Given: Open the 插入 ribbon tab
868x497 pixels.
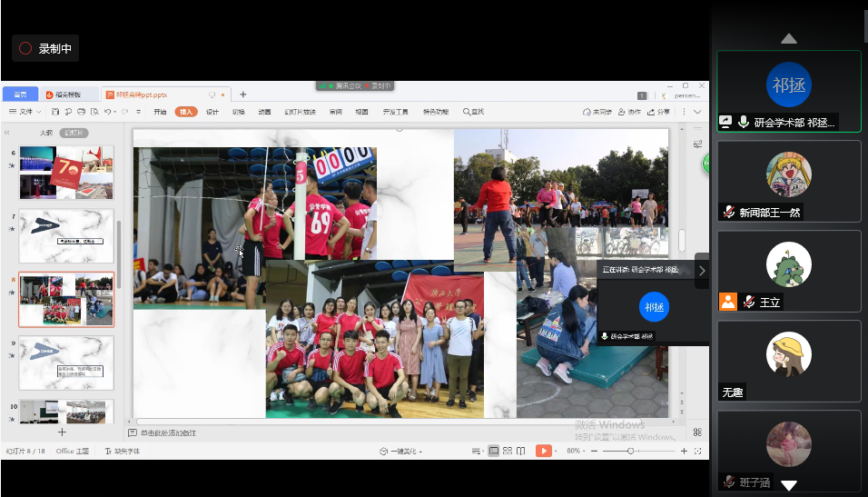Looking at the screenshot, I should pyautogui.click(x=186, y=112).
